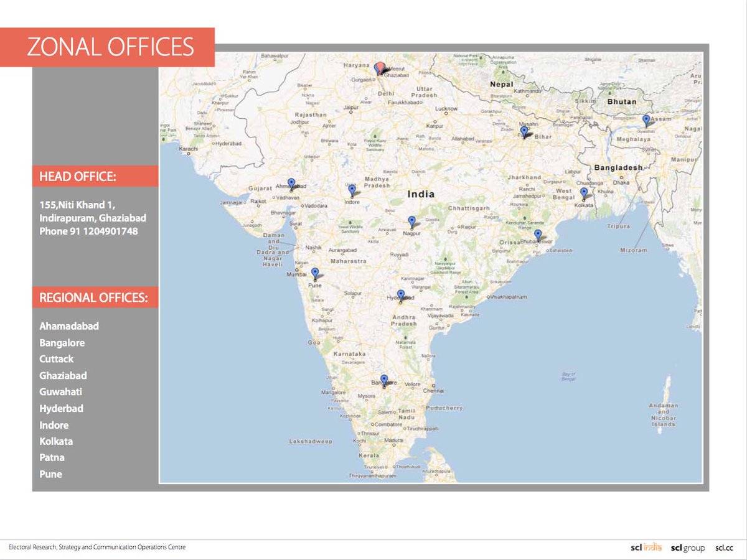Click the Bhutan label on the map

click(x=622, y=101)
